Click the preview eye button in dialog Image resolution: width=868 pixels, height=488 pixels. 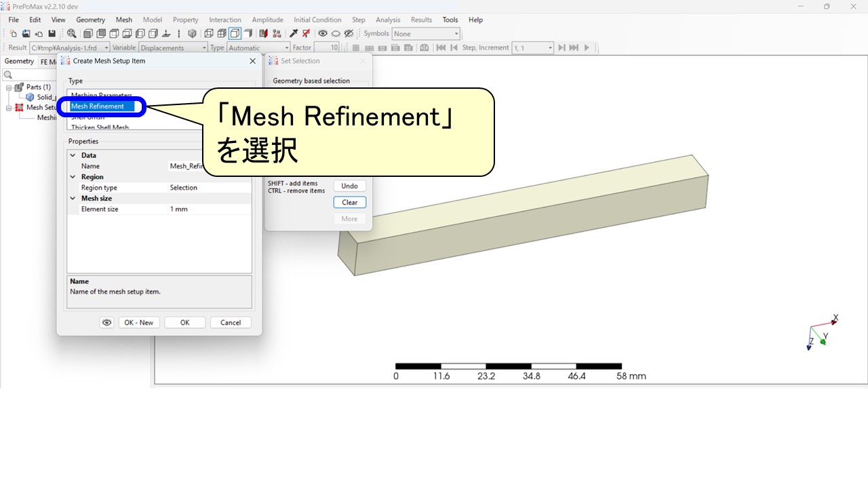point(106,323)
